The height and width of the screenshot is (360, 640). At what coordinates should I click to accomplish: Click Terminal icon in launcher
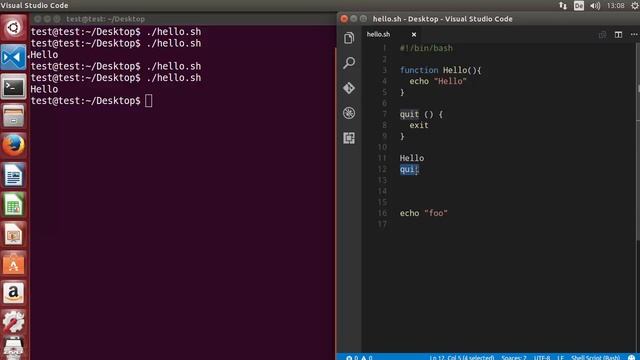(x=13, y=87)
